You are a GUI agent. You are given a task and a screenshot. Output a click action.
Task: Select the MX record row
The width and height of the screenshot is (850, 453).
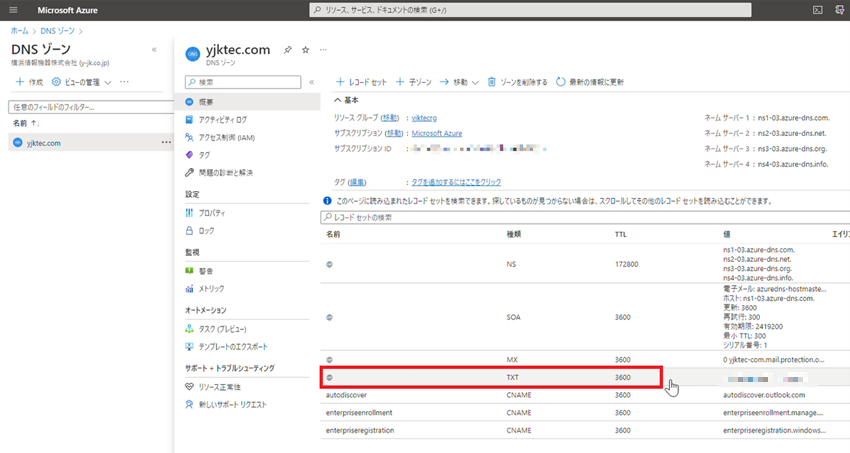click(585, 360)
